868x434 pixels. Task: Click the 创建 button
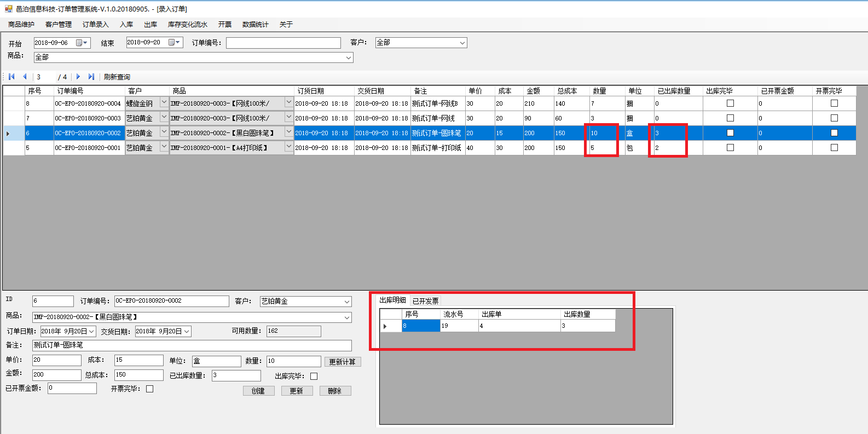258,391
